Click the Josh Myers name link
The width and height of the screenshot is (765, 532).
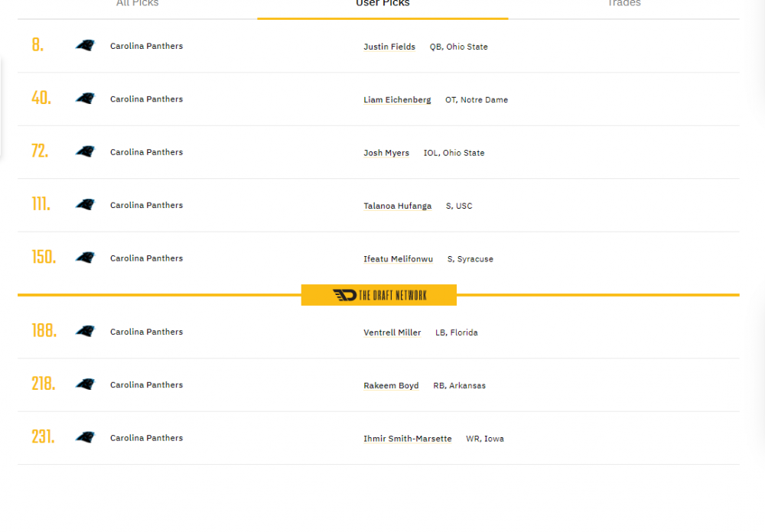pos(386,153)
